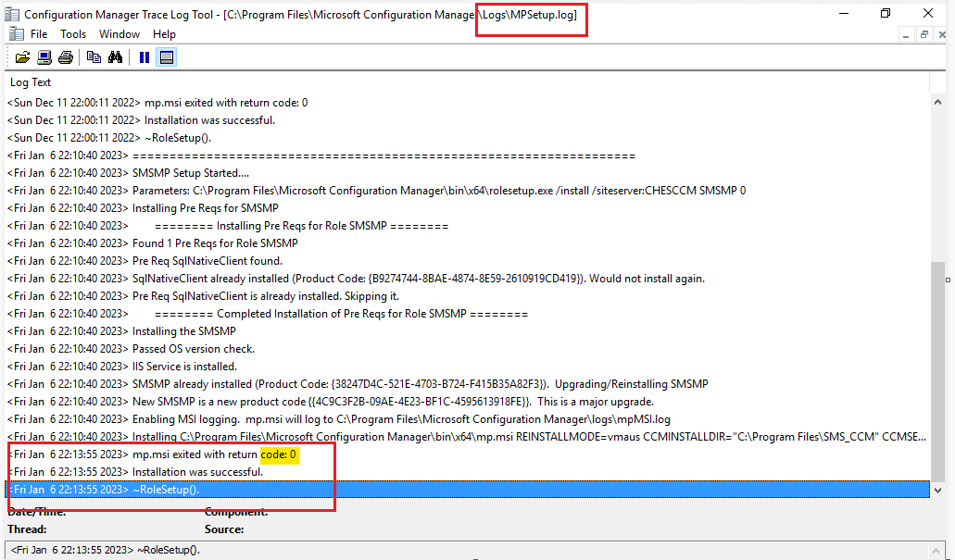Click the Thread: label in details pane
This screenshot has width=955, height=560.
[27, 529]
